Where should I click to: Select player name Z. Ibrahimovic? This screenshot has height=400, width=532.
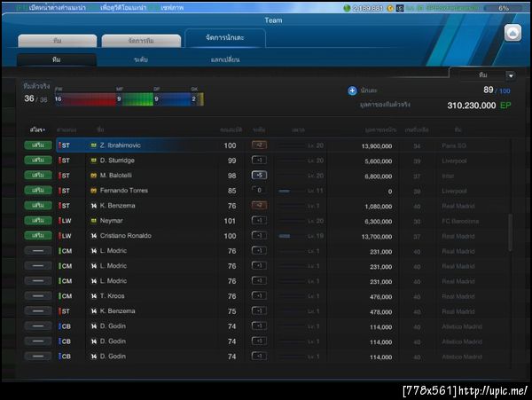(x=120, y=145)
